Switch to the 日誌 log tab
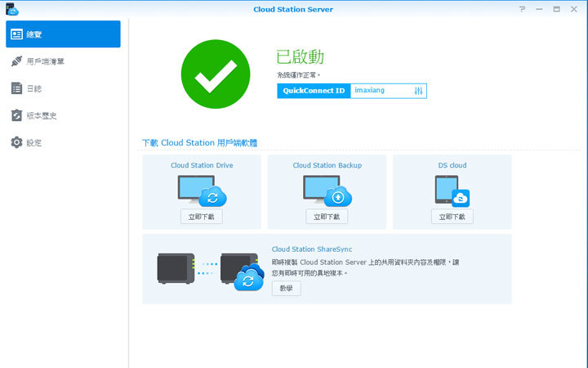 point(63,88)
